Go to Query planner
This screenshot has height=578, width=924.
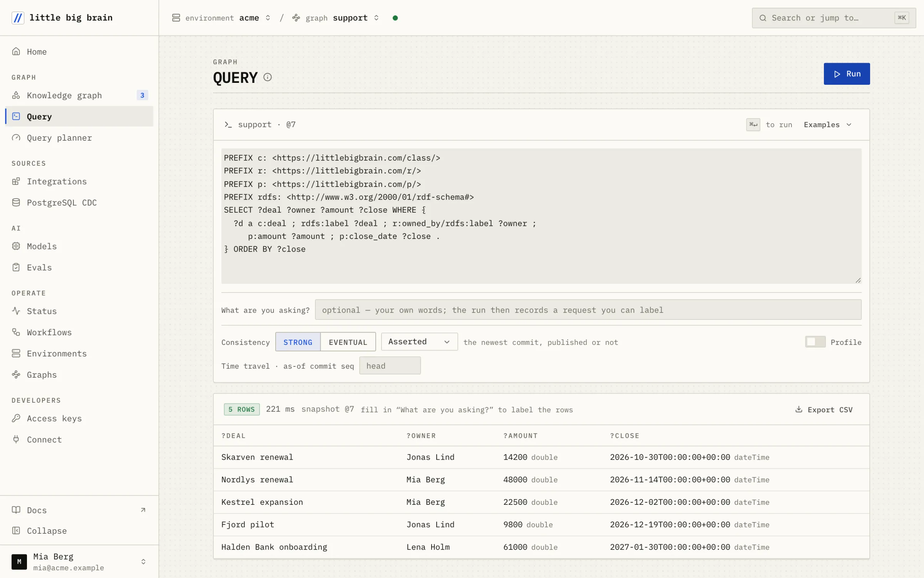pos(79,138)
